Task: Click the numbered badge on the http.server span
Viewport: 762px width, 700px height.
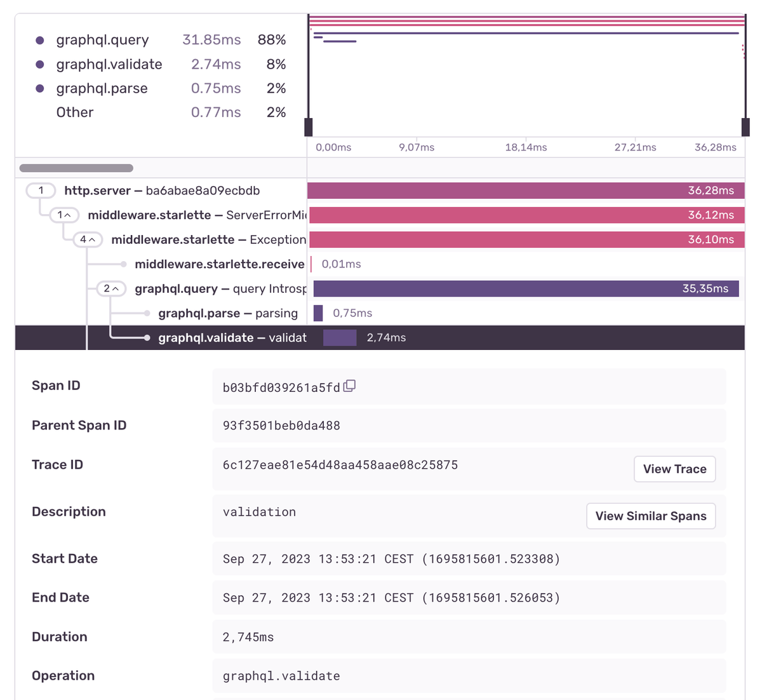Action: (x=40, y=190)
